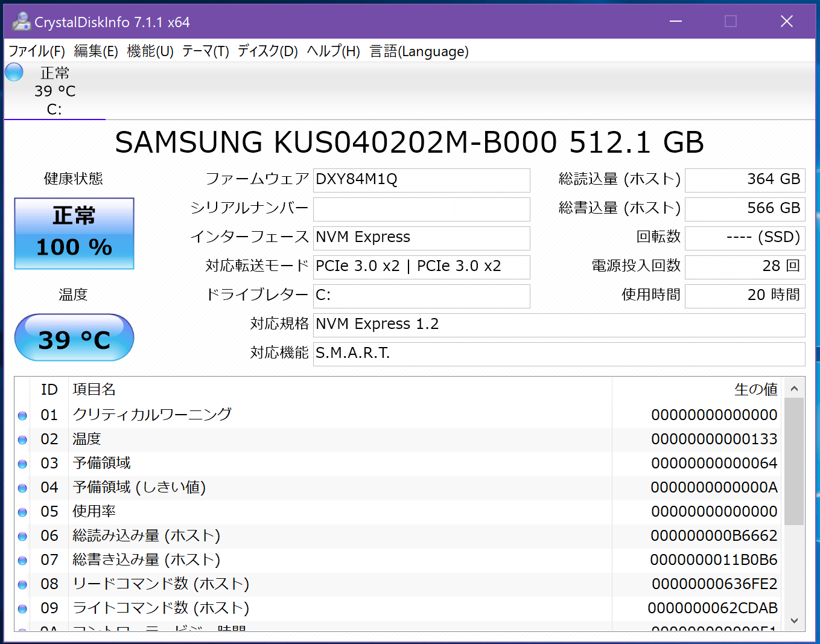Viewport: 820px width, 644px height.
Task: Click the transfer mode field PCIe 3.0 x2
Action: [x=422, y=267]
